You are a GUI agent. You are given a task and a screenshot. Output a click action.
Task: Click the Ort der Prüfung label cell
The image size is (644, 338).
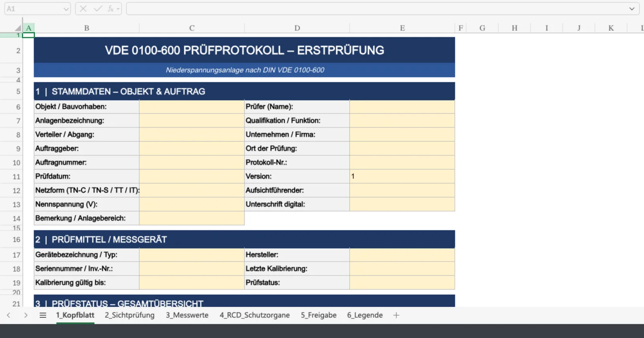coord(297,148)
